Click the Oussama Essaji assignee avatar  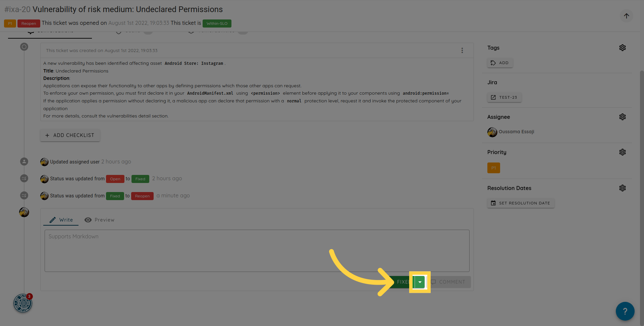click(492, 132)
